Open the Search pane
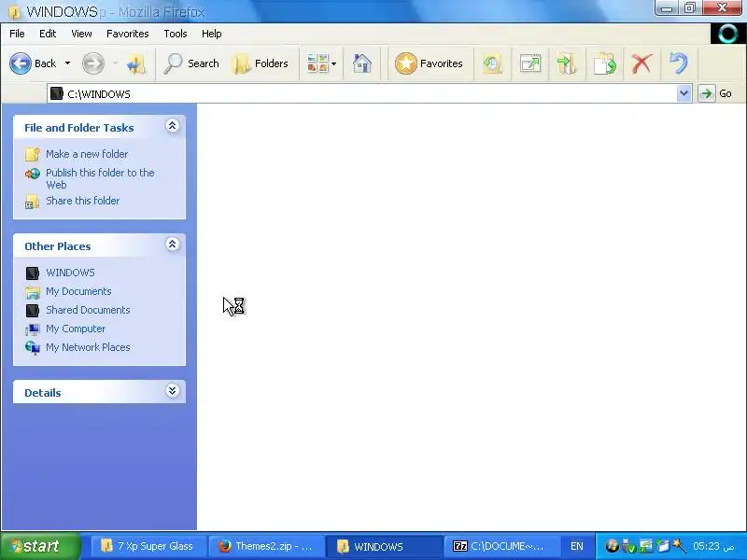Image resolution: width=747 pixels, height=560 pixels. (191, 63)
